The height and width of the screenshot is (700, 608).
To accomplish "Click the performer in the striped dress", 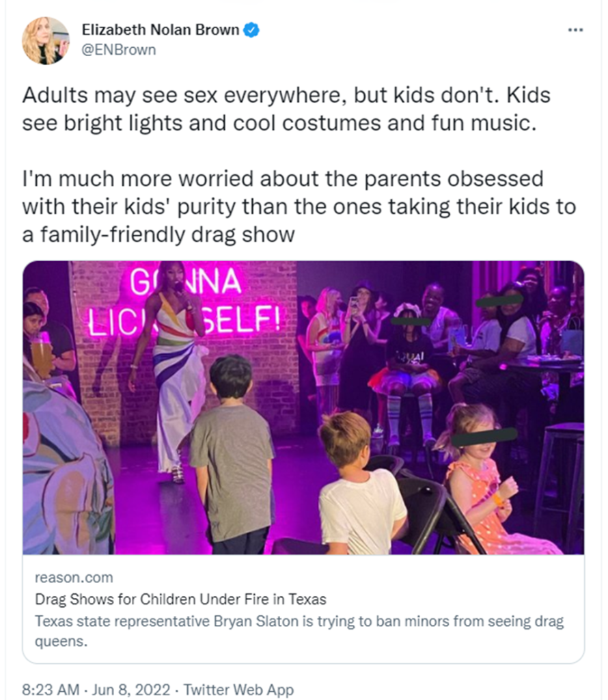I will [171, 369].
